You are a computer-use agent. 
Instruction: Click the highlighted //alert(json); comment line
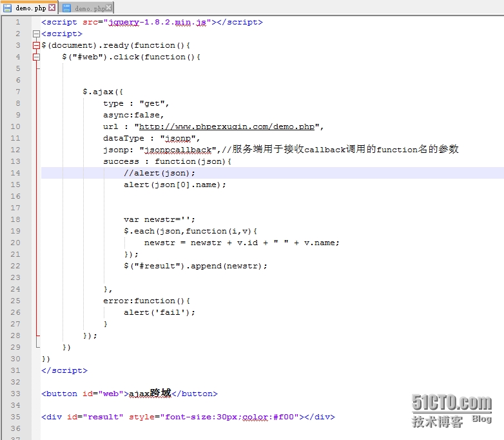point(159,173)
